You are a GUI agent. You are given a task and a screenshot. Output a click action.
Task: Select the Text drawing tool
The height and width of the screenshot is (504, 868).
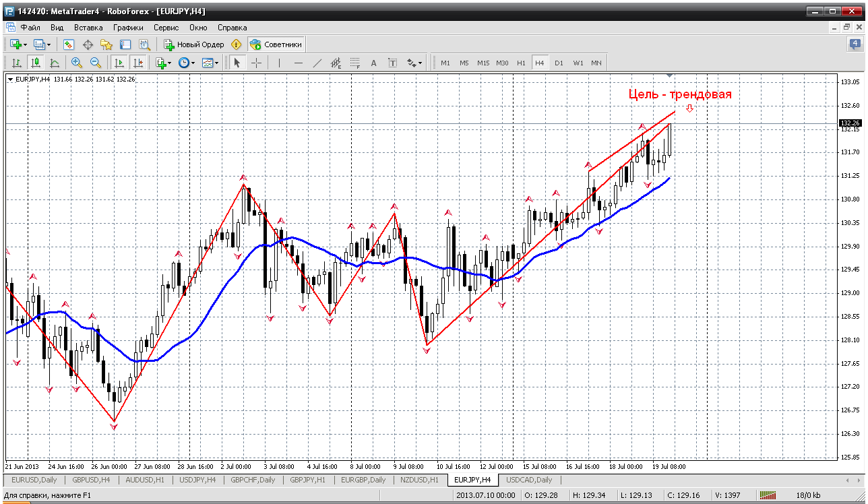(373, 63)
